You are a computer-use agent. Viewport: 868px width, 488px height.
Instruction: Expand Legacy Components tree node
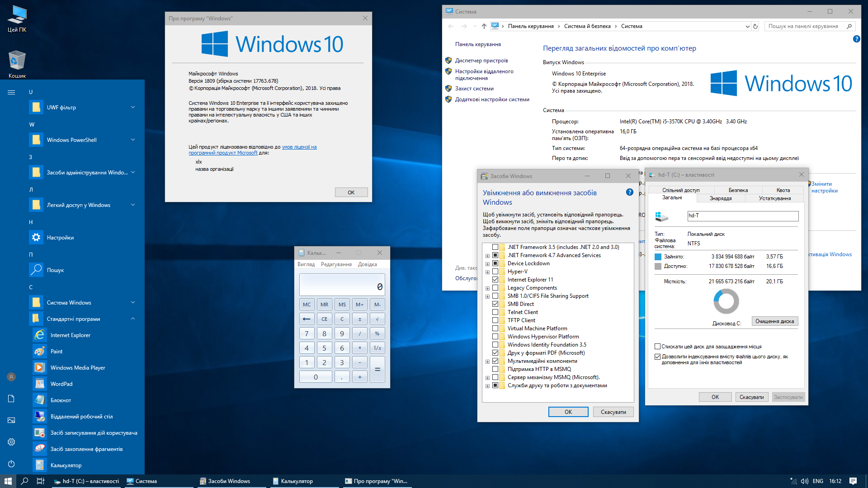click(487, 288)
